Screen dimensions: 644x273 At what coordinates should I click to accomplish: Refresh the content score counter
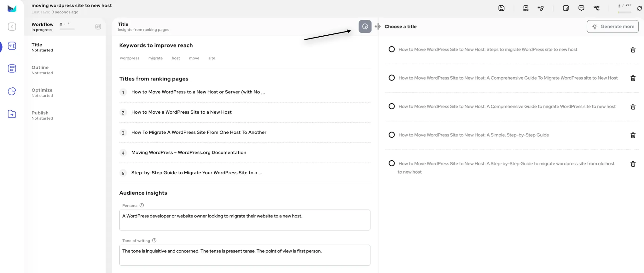[639, 9]
